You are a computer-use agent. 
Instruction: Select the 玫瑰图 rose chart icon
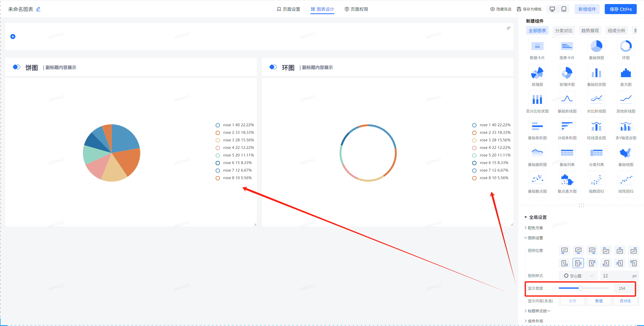pyautogui.click(x=537, y=73)
